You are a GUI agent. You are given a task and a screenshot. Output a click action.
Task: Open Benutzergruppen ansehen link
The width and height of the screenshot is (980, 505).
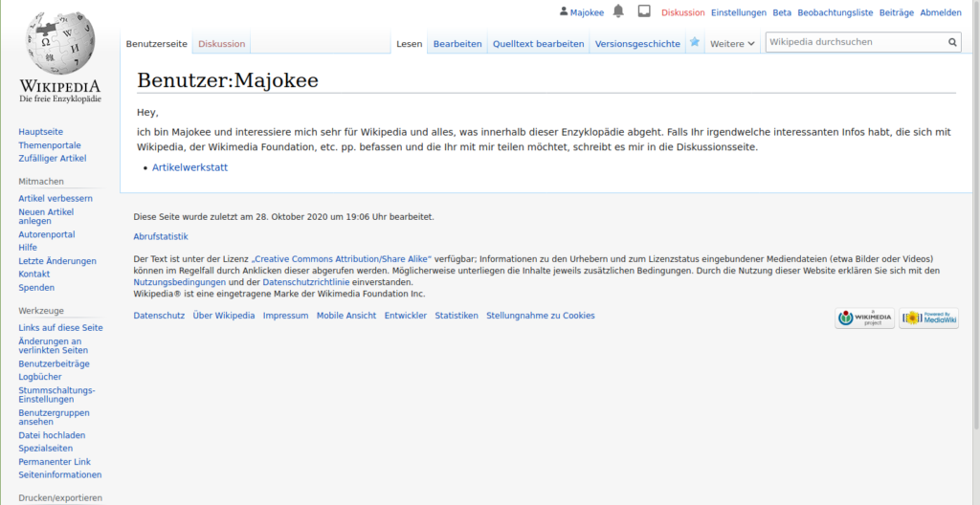click(x=54, y=417)
